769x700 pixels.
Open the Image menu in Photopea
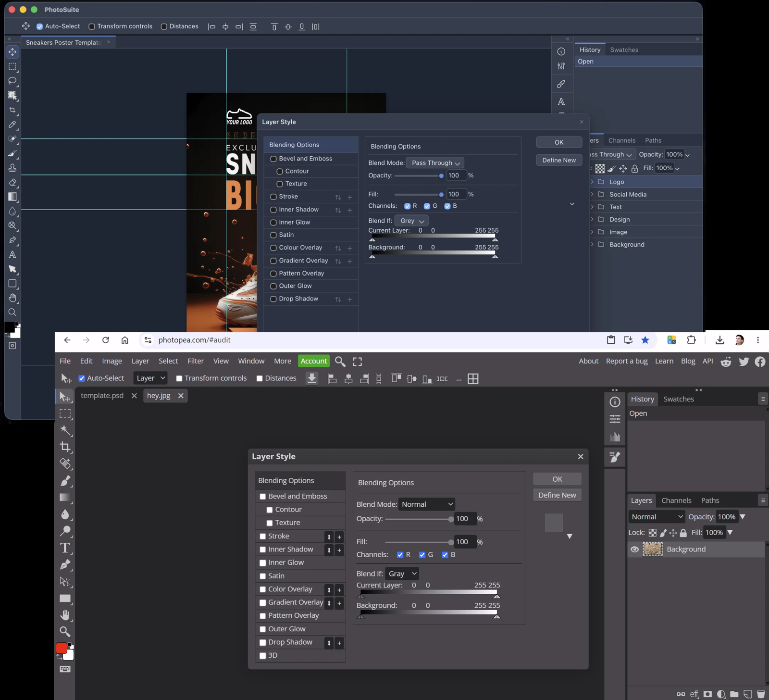pos(112,361)
